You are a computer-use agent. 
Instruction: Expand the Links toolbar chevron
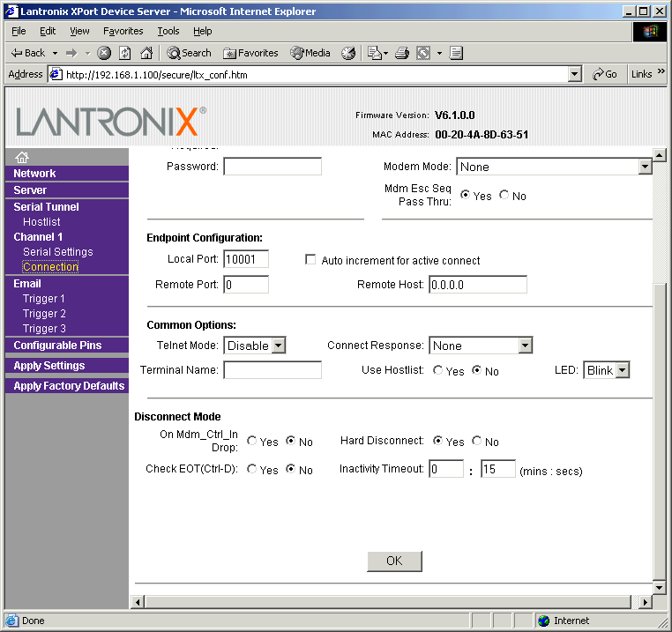661,71
